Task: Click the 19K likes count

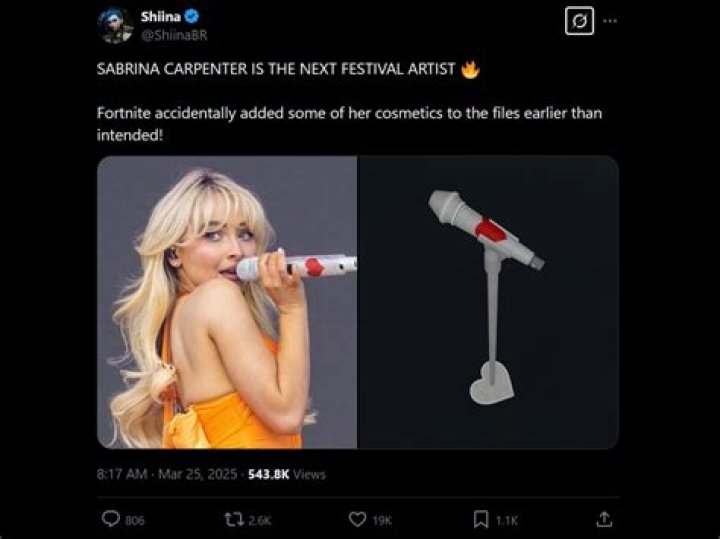Action: [381, 520]
